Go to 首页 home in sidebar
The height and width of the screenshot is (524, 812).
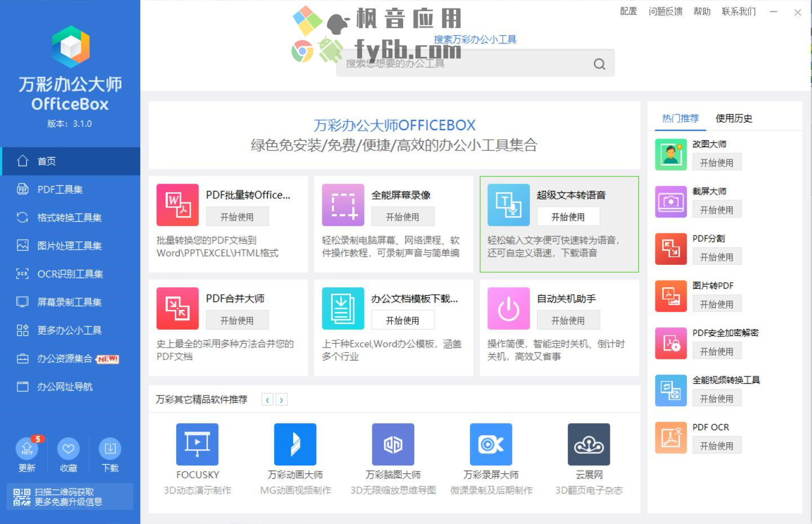pyautogui.click(x=70, y=161)
